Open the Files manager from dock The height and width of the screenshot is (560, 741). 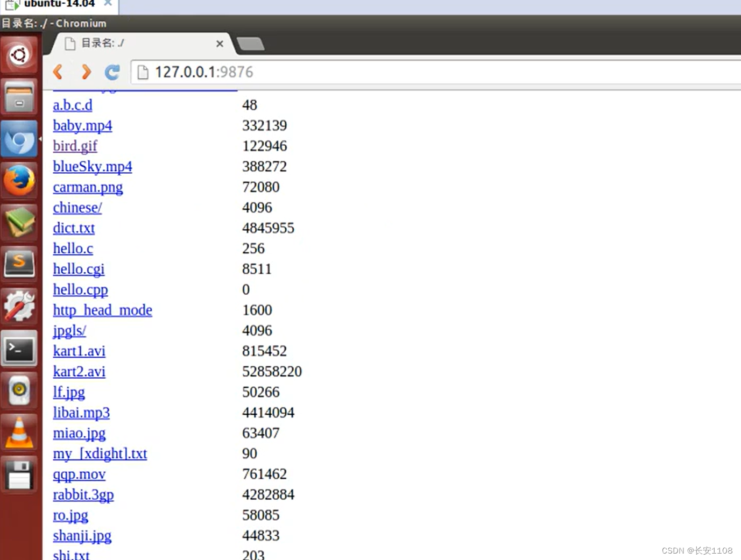(x=19, y=97)
